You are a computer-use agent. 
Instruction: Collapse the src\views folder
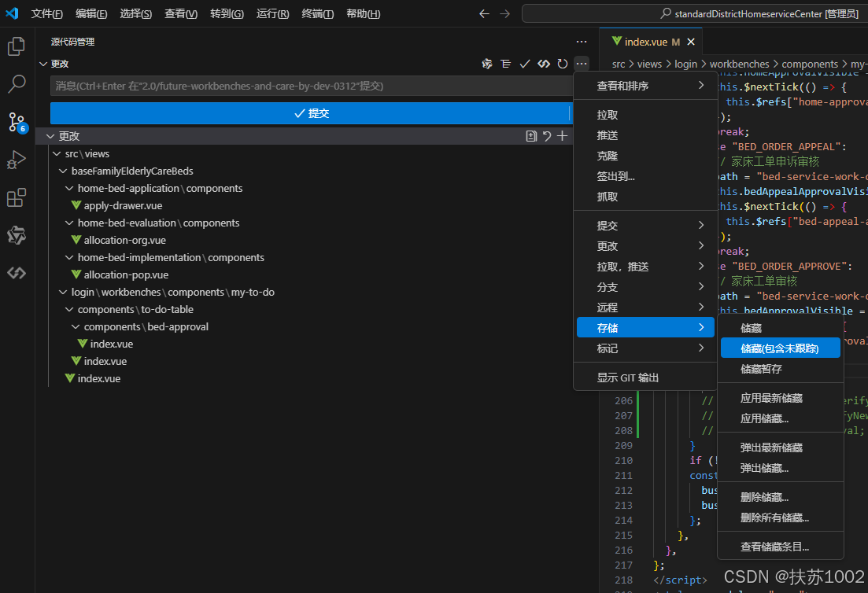[x=57, y=154]
